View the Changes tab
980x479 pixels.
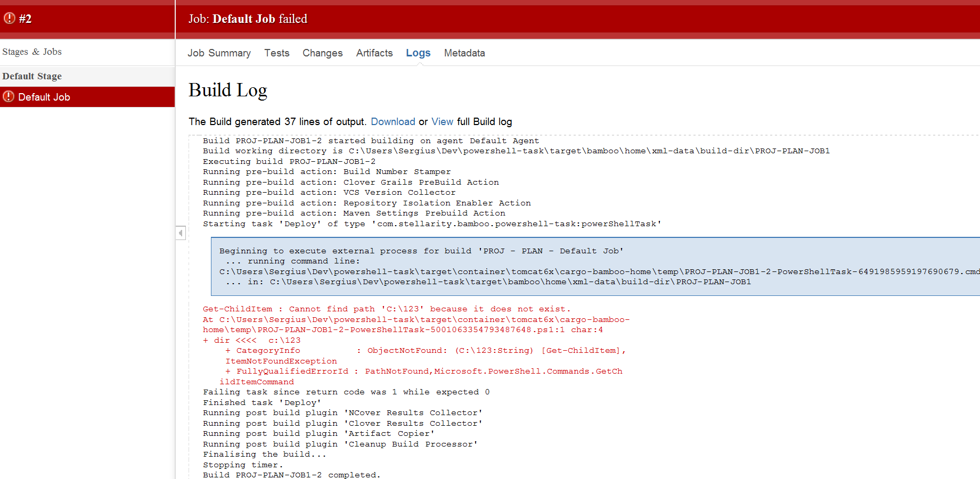tap(322, 53)
